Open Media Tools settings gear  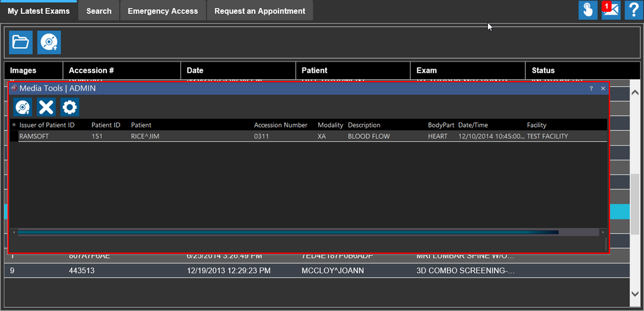coord(69,107)
